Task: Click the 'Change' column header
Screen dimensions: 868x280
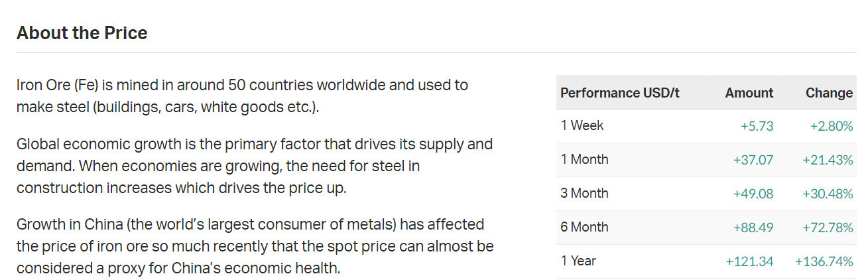Action: [829, 93]
